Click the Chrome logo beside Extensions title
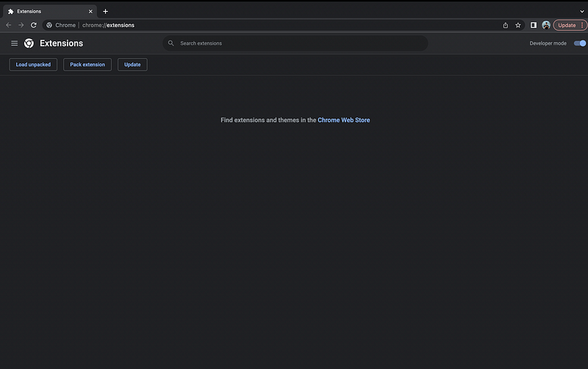The height and width of the screenshot is (369, 588). pos(29,43)
